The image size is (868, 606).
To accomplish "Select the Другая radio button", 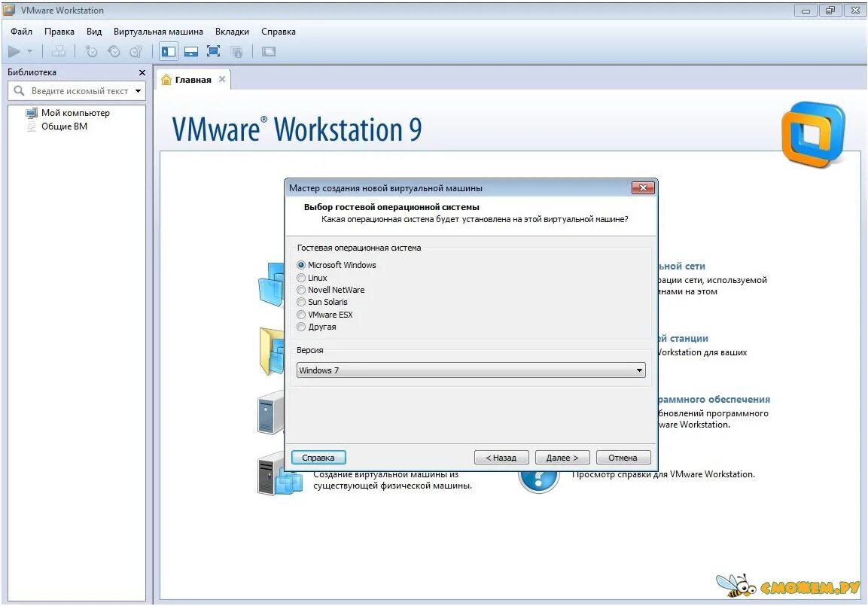I will 301,327.
